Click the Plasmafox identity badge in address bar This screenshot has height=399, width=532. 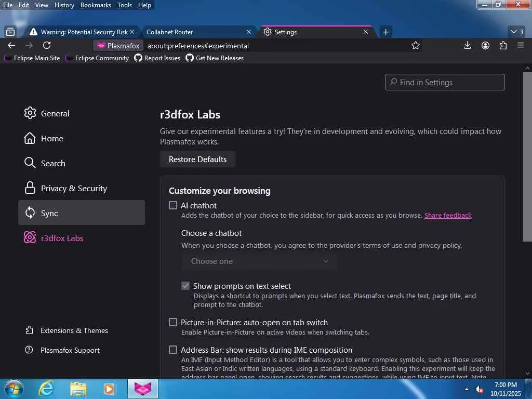118,46
